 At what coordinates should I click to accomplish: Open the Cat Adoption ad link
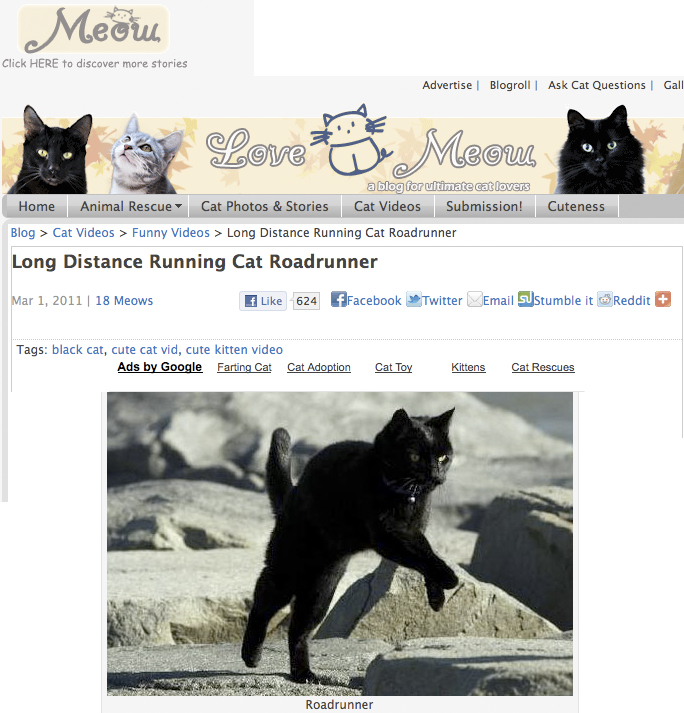tap(319, 367)
